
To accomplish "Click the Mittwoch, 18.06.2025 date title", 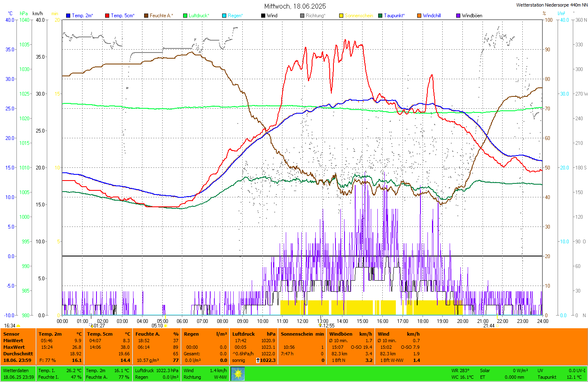I will tap(295, 6).
